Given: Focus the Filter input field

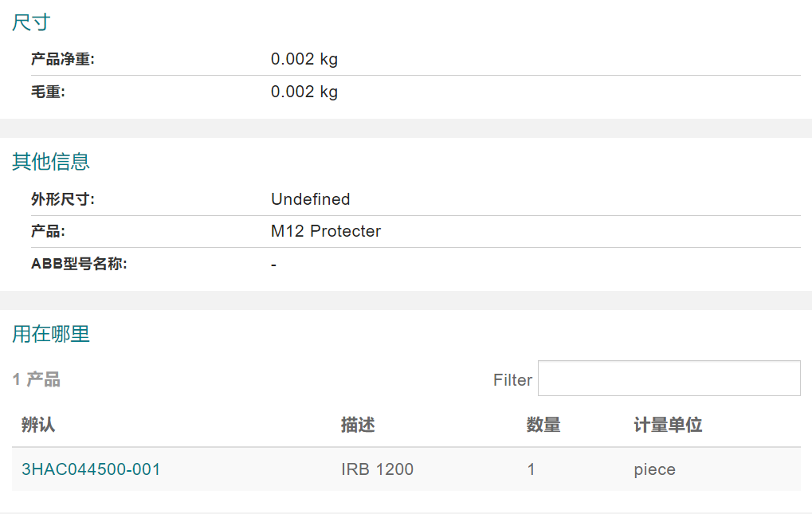Looking at the screenshot, I should click(669, 379).
